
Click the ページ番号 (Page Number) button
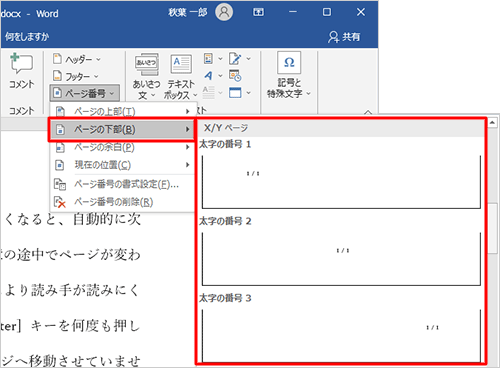click(x=85, y=93)
